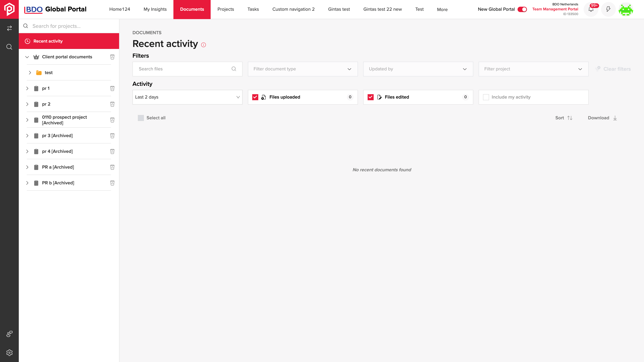Viewport: 644px width, 362px height.
Task: Click the Download arrow icon
Action: (x=615, y=118)
